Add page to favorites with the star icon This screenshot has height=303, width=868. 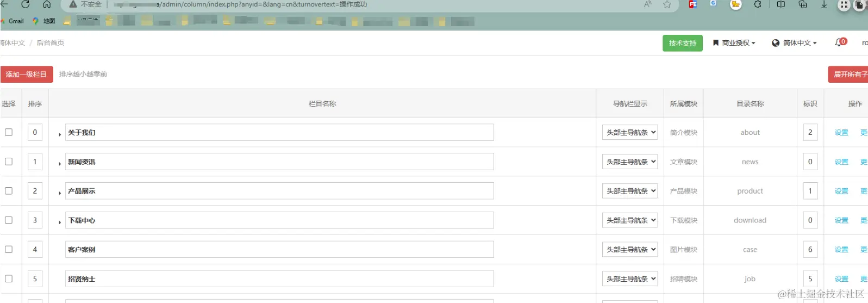667,4
